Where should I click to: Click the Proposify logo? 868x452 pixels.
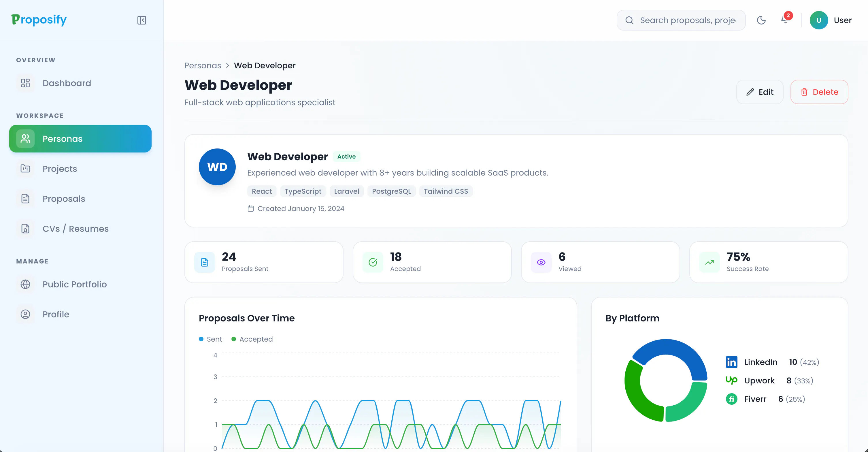click(39, 20)
